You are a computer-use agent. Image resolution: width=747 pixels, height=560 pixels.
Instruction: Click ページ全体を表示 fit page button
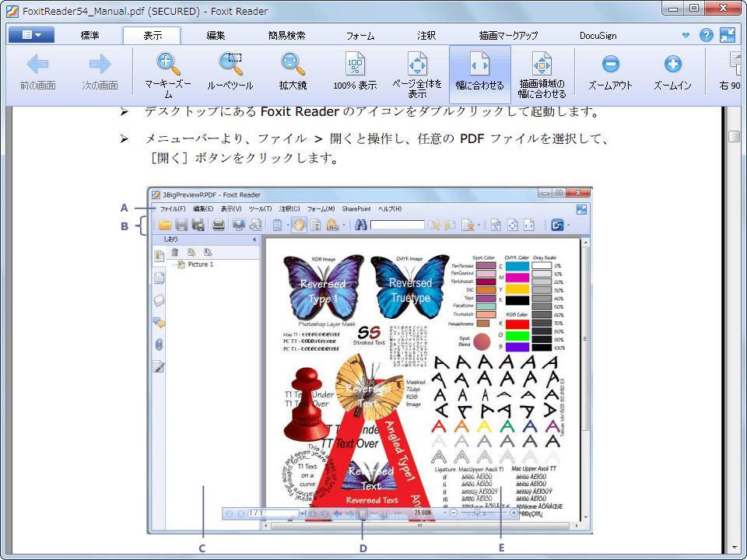coord(417,75)
